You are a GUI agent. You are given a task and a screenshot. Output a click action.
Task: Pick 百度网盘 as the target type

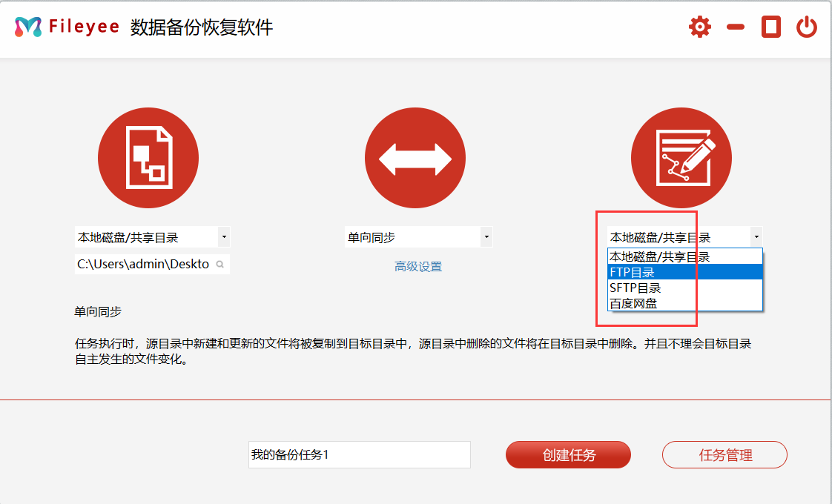click(684, 303)
